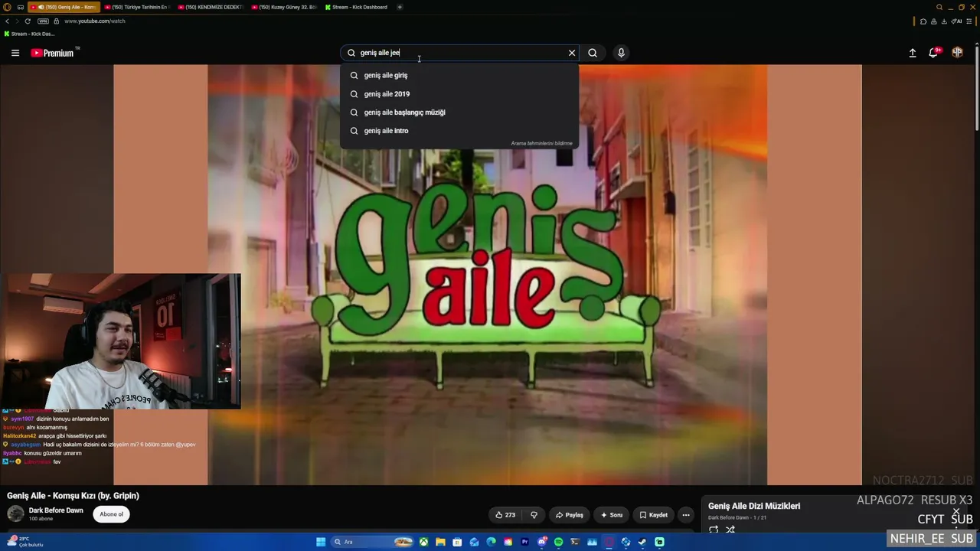980x551 pixels.
Task: Go to YouTube Premium home logo
Action: point(54,53)
